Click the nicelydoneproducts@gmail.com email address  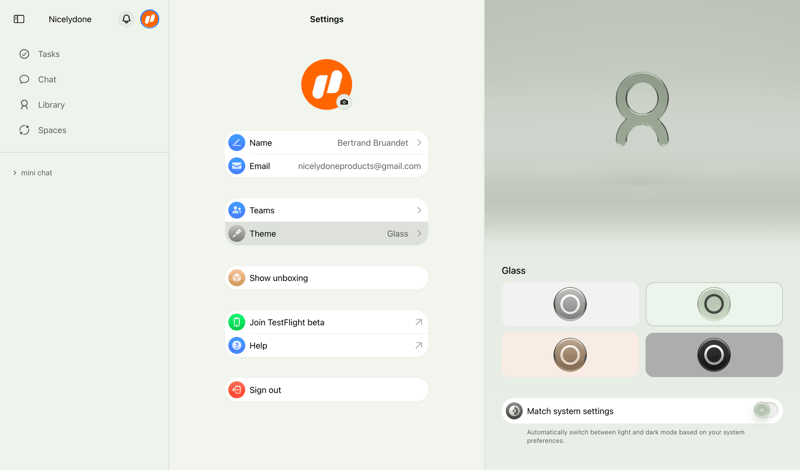(x=359, y=166)
